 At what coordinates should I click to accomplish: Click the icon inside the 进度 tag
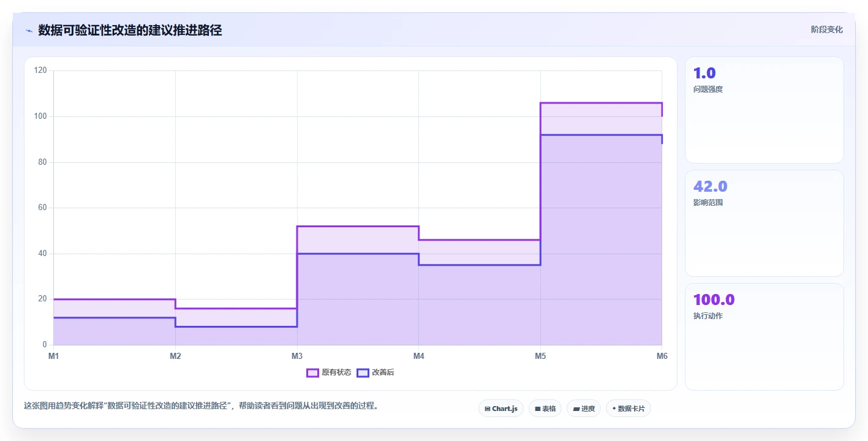[x=576, y=409]
